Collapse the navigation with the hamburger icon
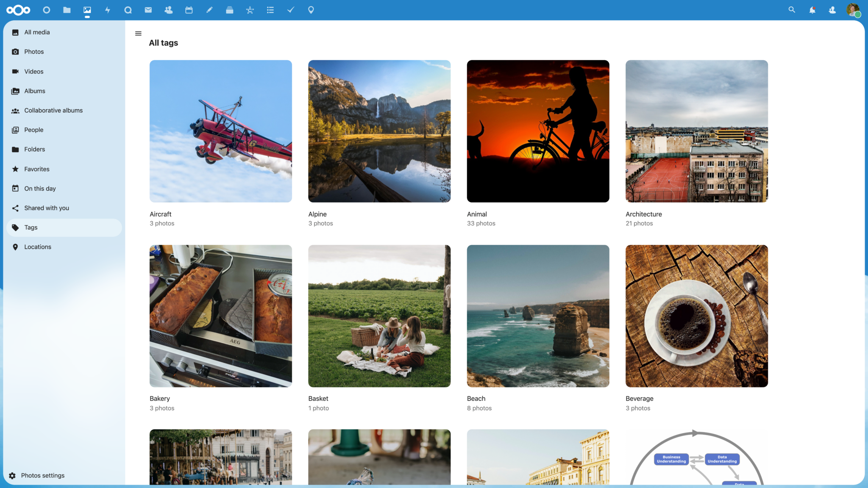 [138, 33]
